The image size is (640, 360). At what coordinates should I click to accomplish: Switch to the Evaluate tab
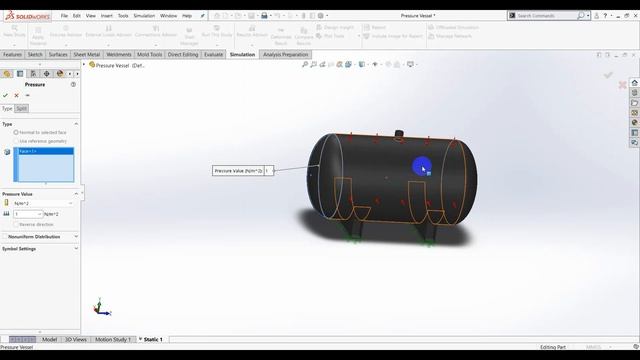pyautogui.click(x=213, y=55)
